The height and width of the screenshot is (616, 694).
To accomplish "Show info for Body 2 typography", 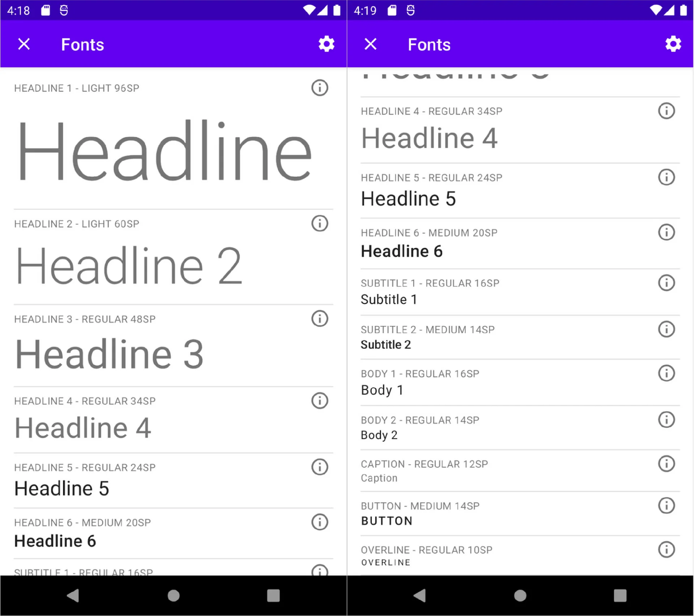I will pyautogui.click(x=667, y=419).
